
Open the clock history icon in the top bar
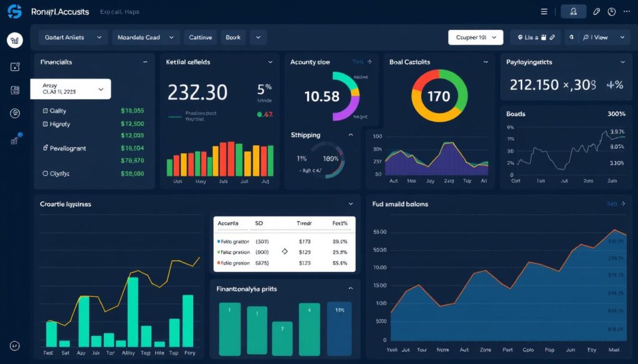(x=612, y=11)
